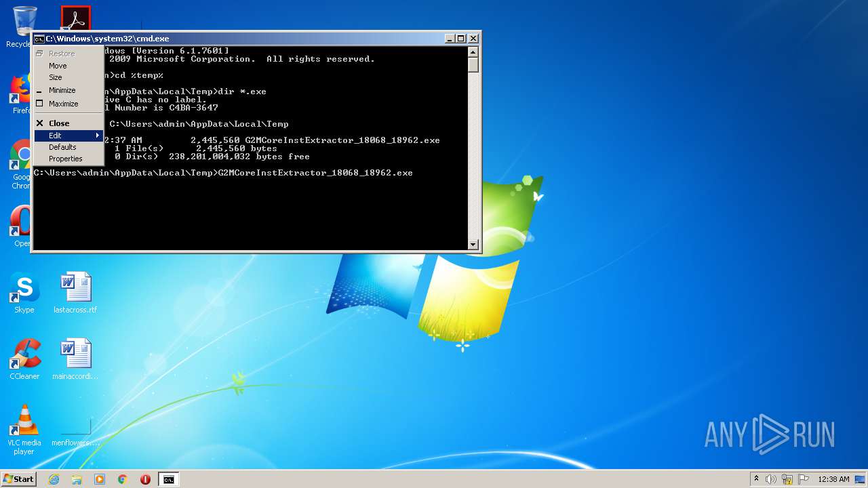Click the volume speaker tray icon
This screenshot has height=488, width=868.
coord(771,479)
